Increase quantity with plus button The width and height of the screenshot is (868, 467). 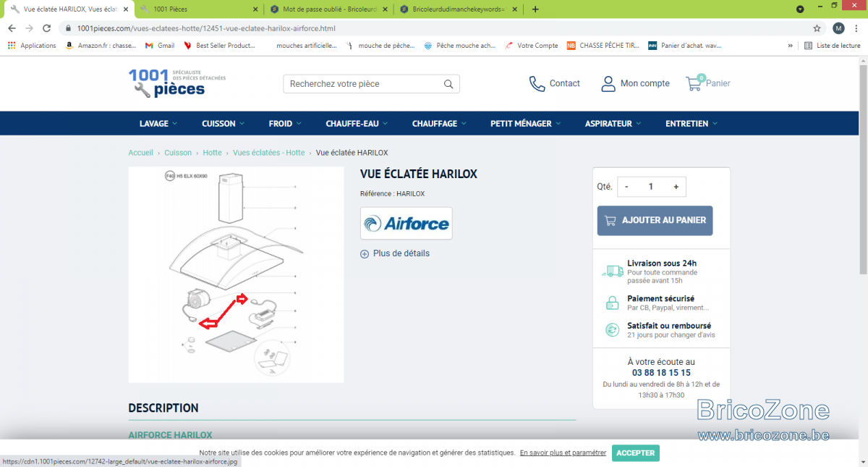click(676, 187)
